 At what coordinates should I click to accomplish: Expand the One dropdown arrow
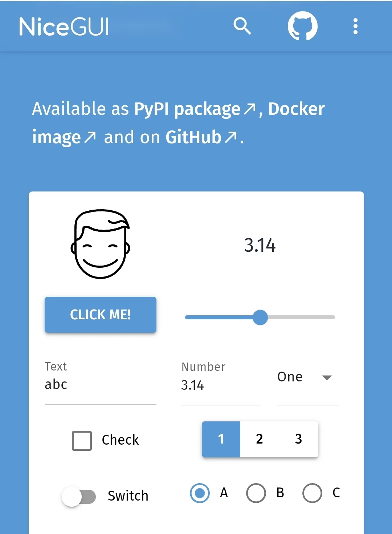coord(327,377)
